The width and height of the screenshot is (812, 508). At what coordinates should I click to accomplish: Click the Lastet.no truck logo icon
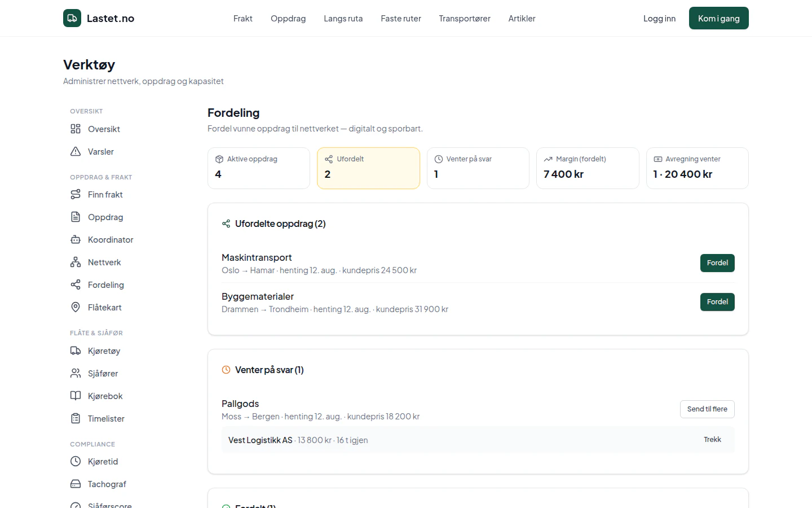click(72, 18)
